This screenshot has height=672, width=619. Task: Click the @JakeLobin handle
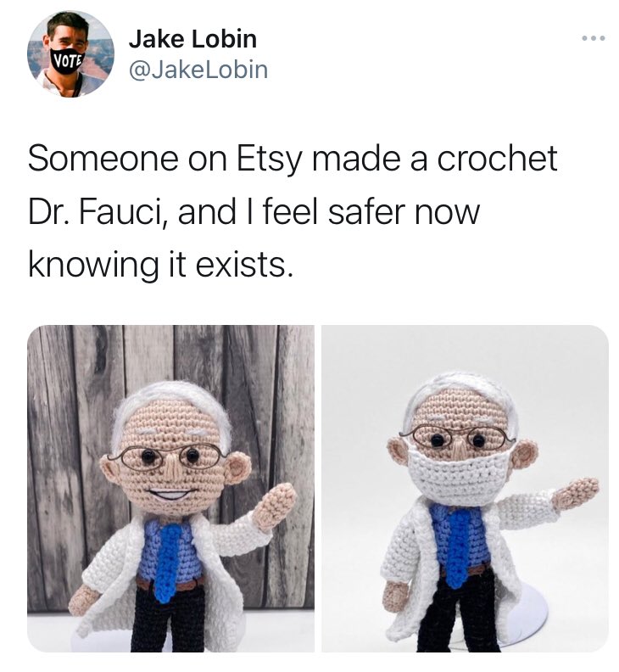198,70
